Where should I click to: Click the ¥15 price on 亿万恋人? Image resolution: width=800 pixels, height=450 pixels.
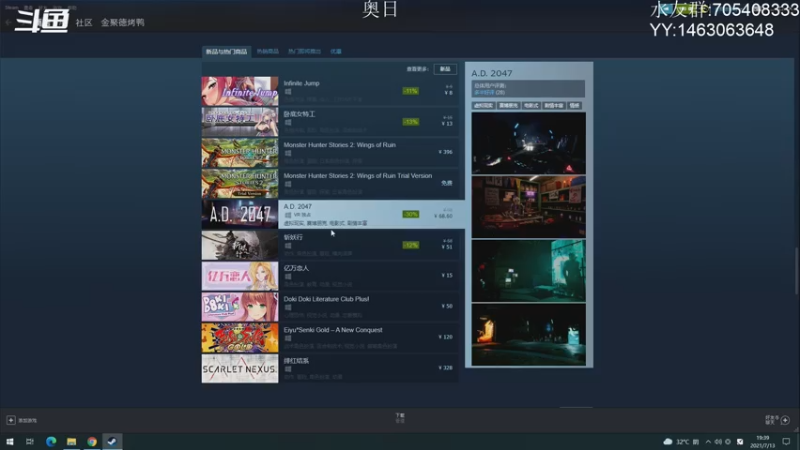447,276
